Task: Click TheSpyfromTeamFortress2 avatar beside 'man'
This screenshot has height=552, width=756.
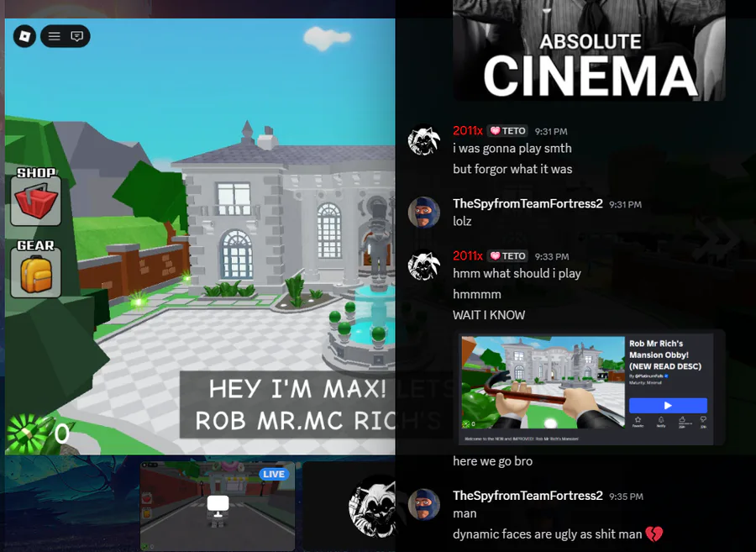Action: pyautogui.click(x=424, y=505)
